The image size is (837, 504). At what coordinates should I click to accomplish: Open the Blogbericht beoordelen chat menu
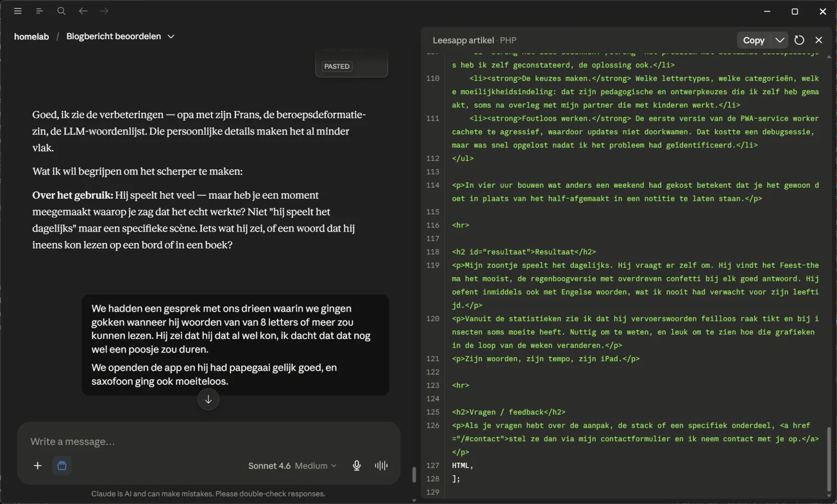pyautogui.click(x=171, y=37)
